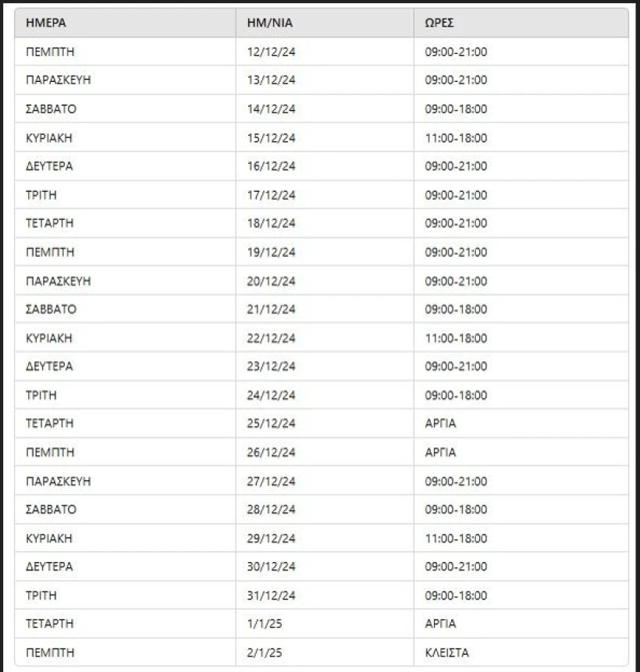640x672 pixels.
Task: Select the 31/12/24 date cell
Action: (x=272, y=596)
